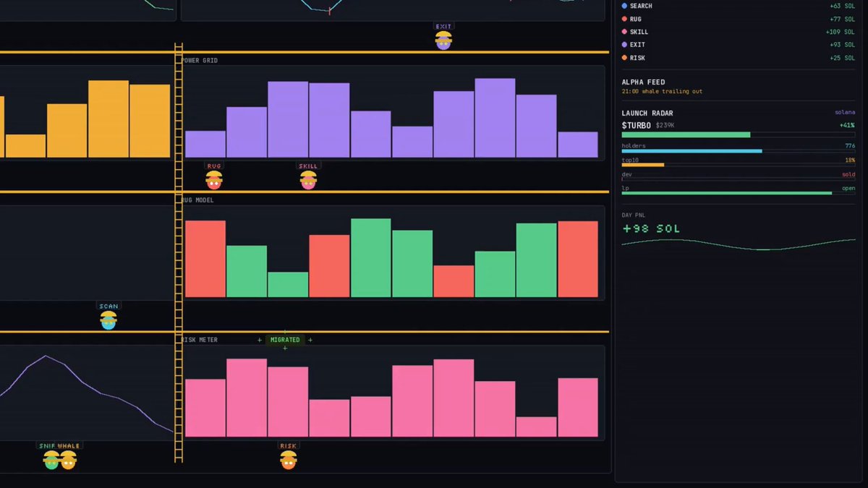
Task: Click the DAY PNL label
Action: tap(632, 215)
